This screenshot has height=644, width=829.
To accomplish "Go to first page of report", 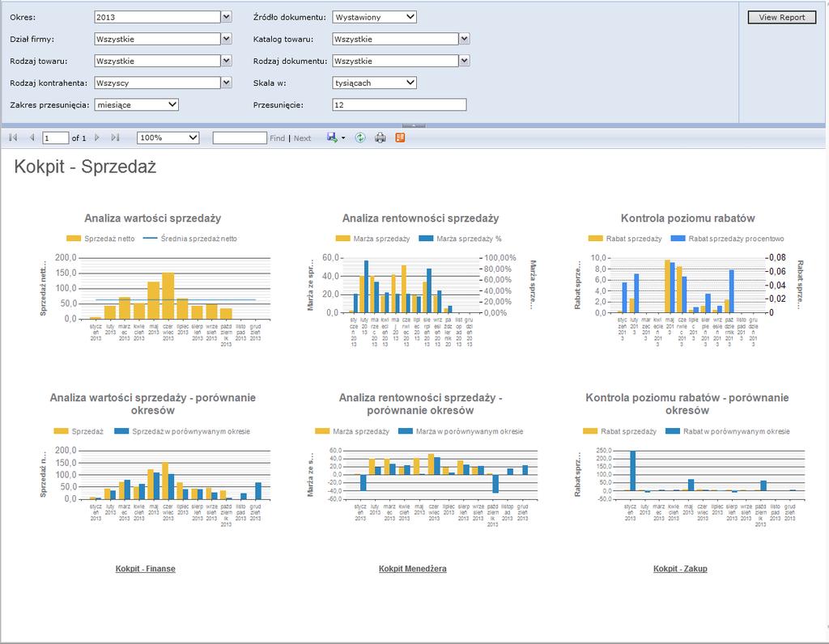I will [13, 138].
